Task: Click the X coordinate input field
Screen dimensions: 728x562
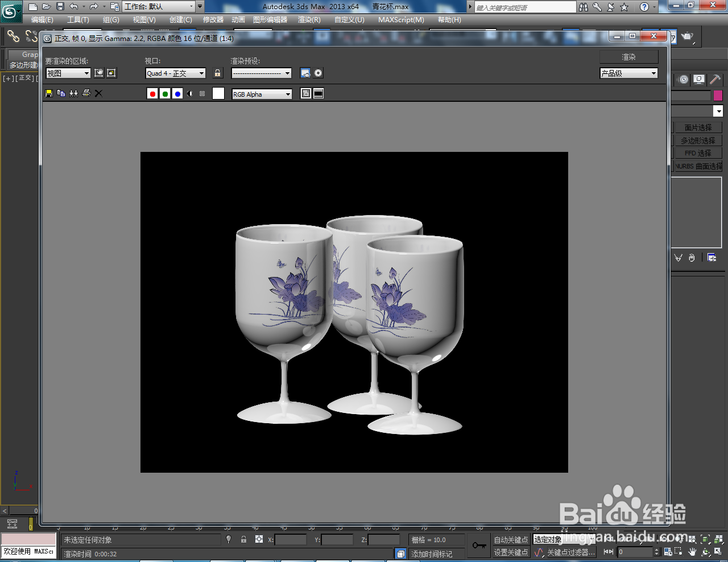Action: (291, 540)
